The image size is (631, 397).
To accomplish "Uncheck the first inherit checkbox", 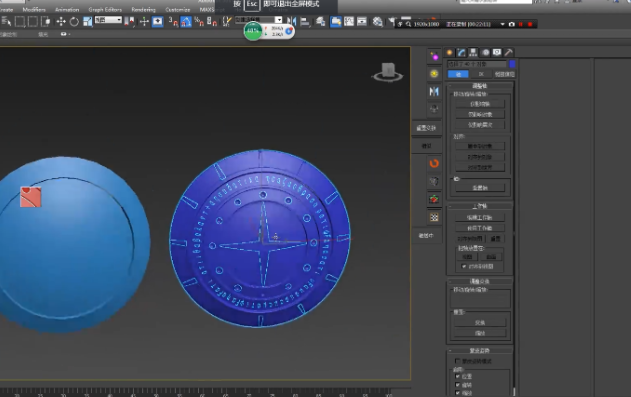I will [458, 376].
